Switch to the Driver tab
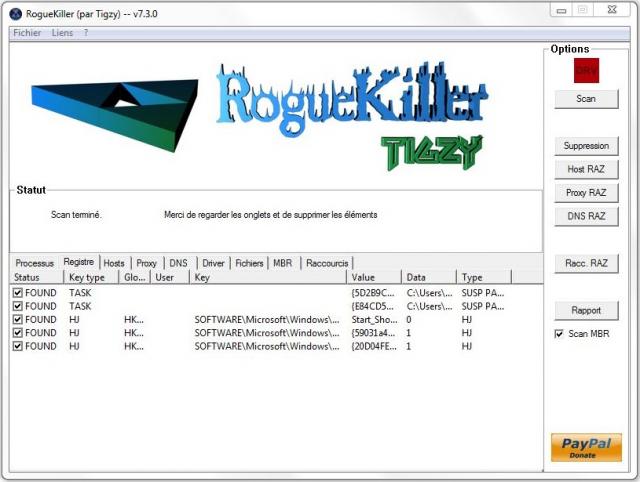 click(x=213, y=263)
